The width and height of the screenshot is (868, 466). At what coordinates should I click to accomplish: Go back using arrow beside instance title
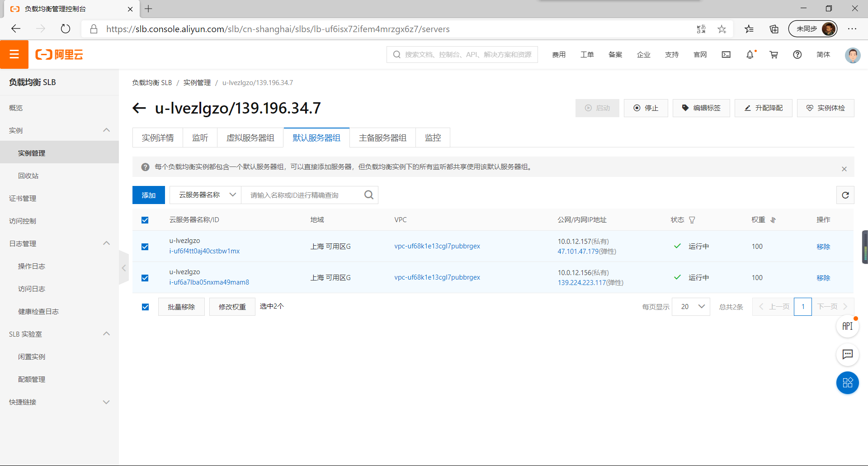(x=139, y=108)
